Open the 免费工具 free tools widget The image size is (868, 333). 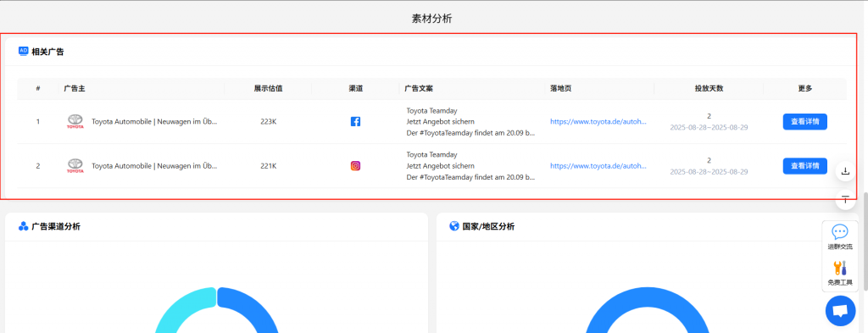tap(840, 273)
